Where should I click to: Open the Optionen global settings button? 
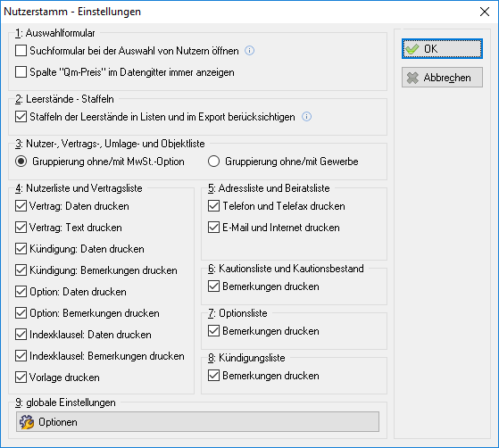197,422
